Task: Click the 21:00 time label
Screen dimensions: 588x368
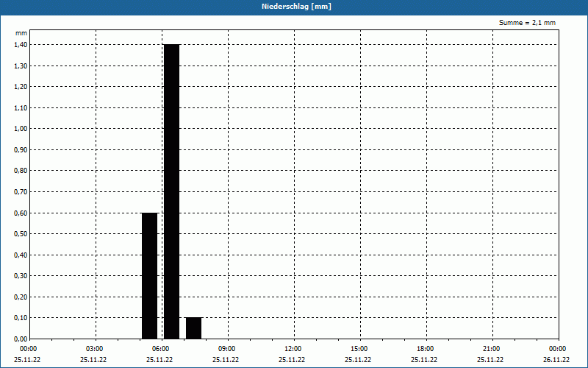Action: coord(491,349)
